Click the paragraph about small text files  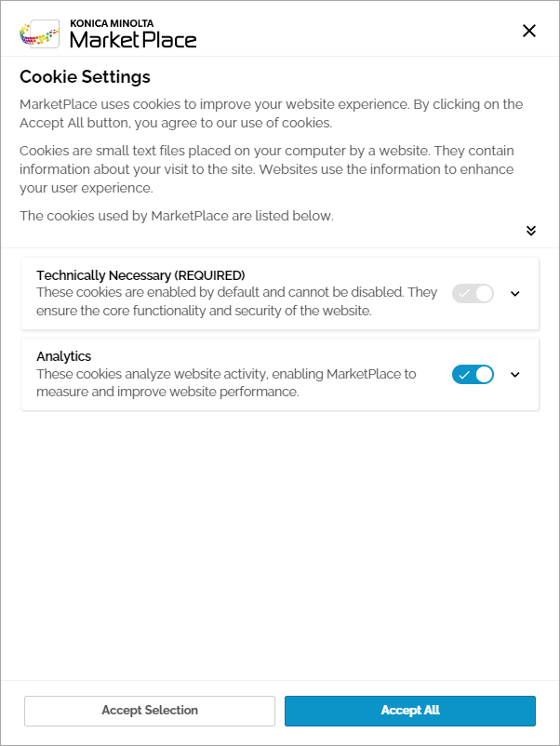[x=267, y=169]
